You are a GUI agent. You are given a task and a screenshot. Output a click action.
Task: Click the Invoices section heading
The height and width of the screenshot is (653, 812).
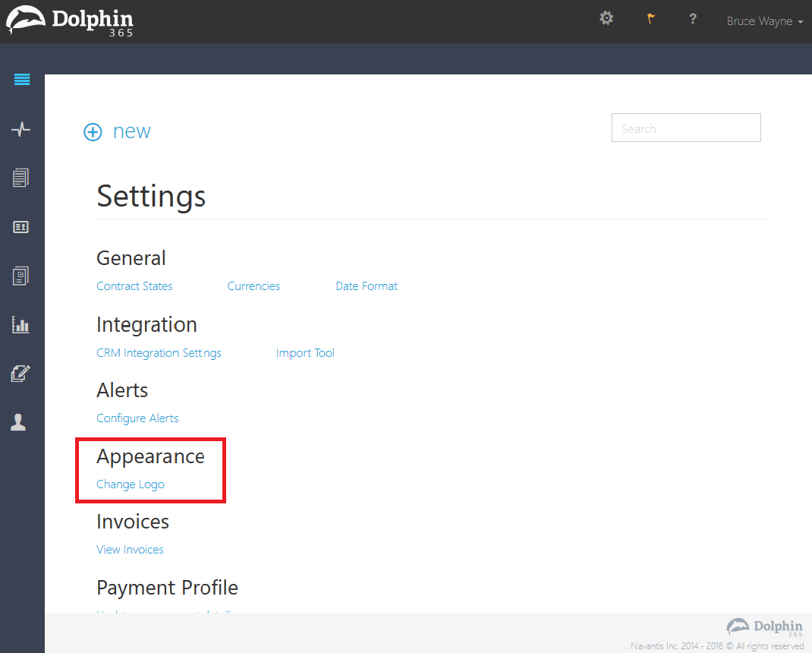tap(133, 522)
